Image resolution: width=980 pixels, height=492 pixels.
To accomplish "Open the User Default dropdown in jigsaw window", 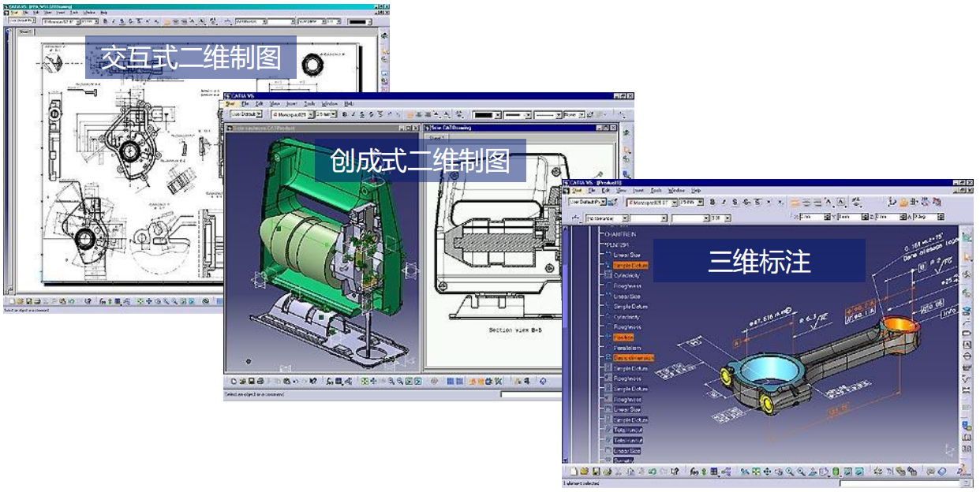I will click(246, 115).
